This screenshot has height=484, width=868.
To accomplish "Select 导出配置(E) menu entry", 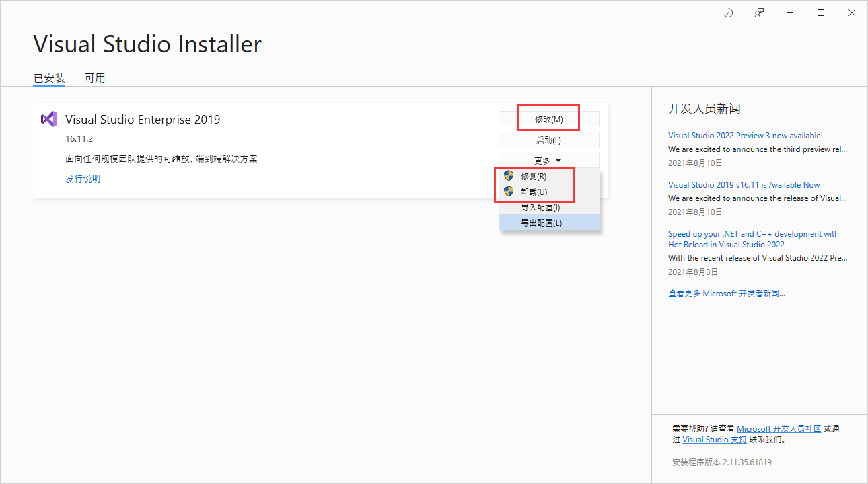I will 549,223.
